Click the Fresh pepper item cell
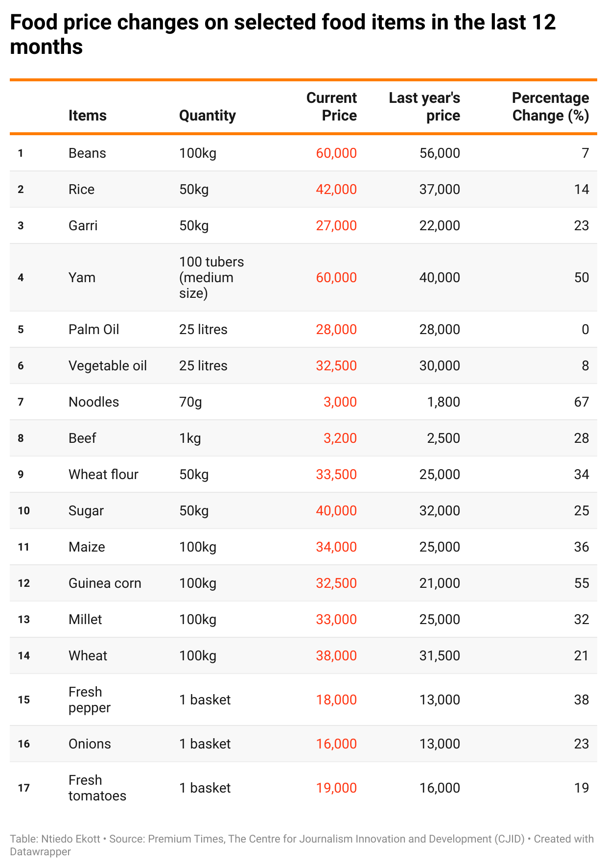The image size is (607, 868). [x=89, y=700]
